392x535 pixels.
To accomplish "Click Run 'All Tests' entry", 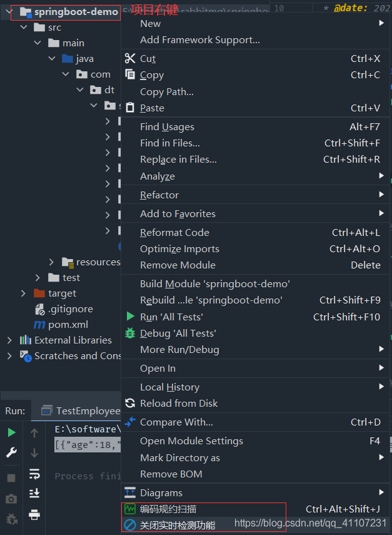I will tap(171, 317).
